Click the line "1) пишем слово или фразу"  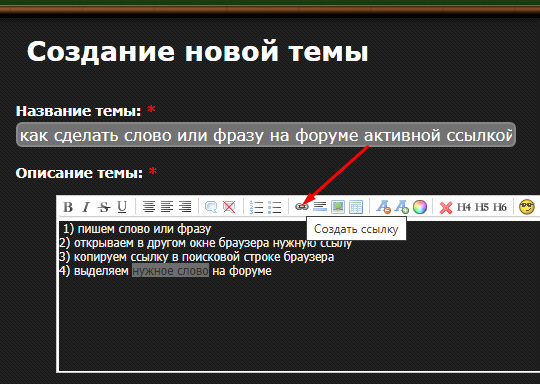[x=137, y=229]
